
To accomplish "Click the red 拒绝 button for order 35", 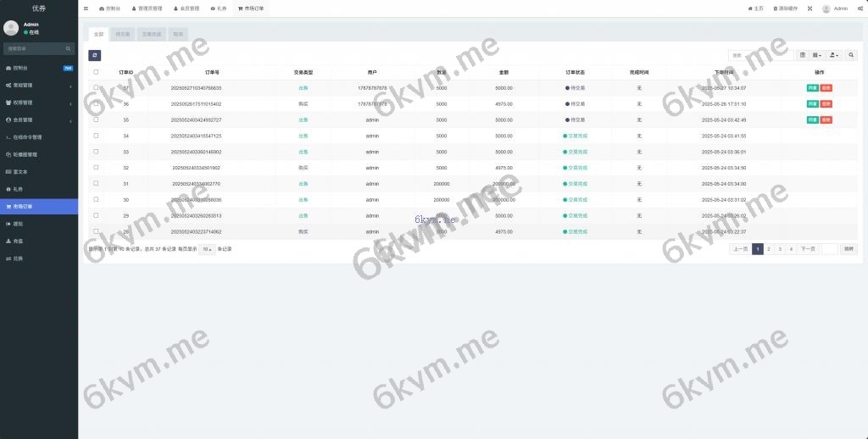I will [x=826, y=120].
